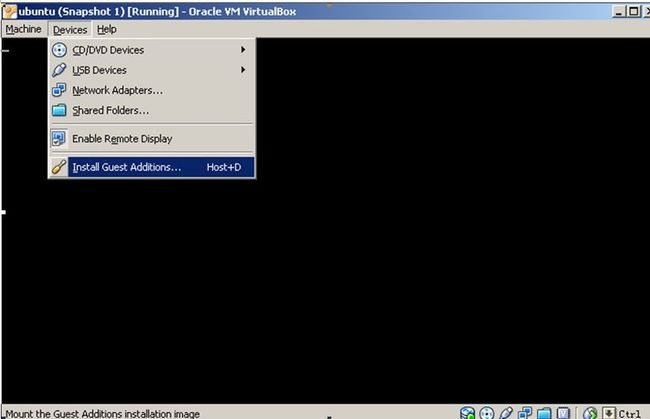This screenshot has width=650, height=419.
Task: Choose Network Adapters… from Devices menu
Action: tap(152, 90)
